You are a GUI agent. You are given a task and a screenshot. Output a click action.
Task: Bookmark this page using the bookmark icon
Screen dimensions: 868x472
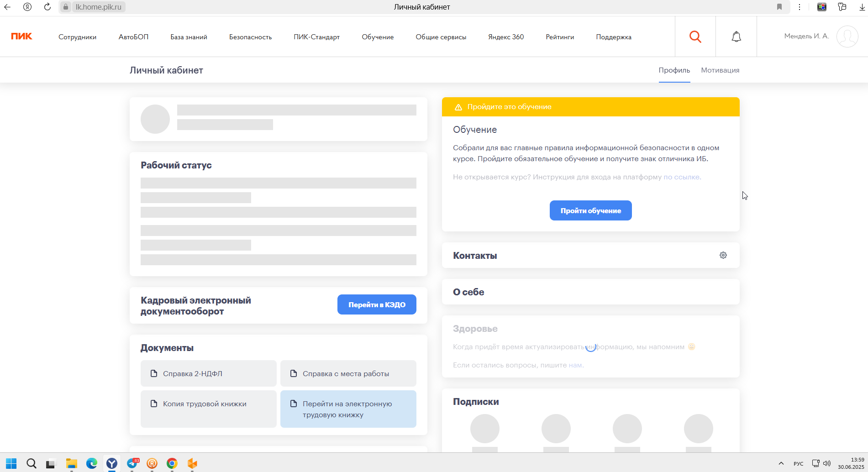point(779,7)
